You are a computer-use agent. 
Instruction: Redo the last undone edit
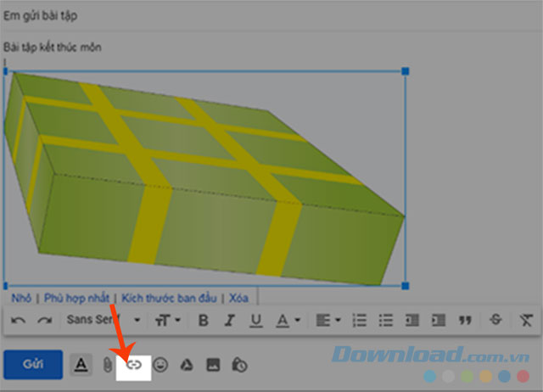(x=44, y=321)
